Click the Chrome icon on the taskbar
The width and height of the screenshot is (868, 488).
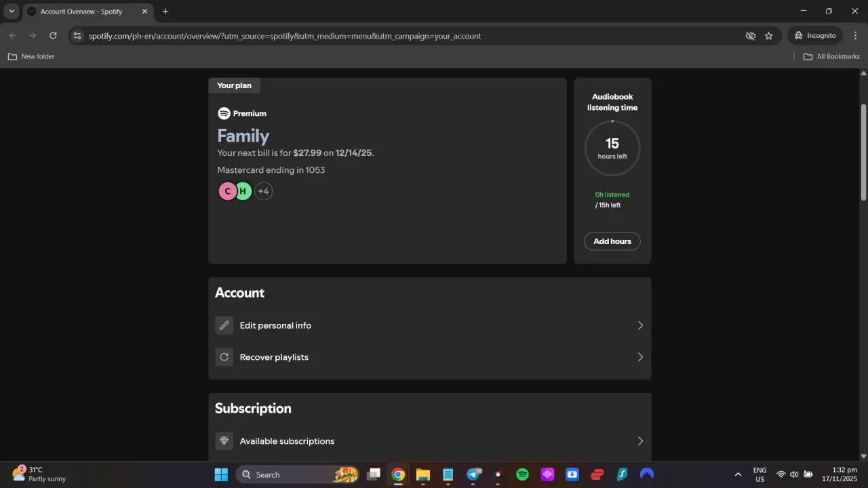point(398,474)
